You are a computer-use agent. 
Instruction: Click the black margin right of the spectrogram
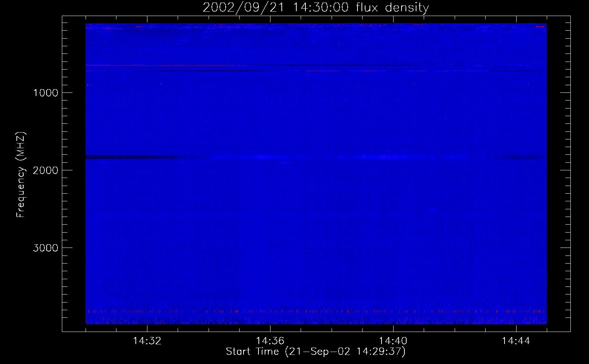(x=558, y=175)
